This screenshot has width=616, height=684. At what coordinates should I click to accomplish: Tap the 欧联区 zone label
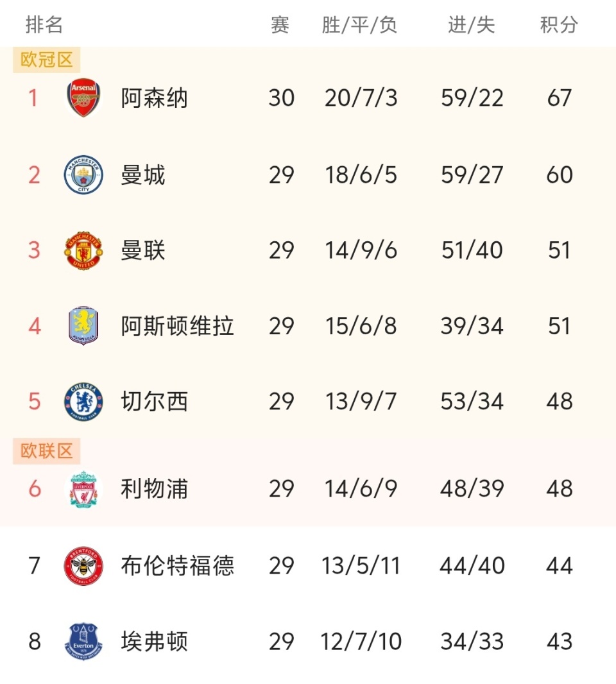(x=47, y=451)
